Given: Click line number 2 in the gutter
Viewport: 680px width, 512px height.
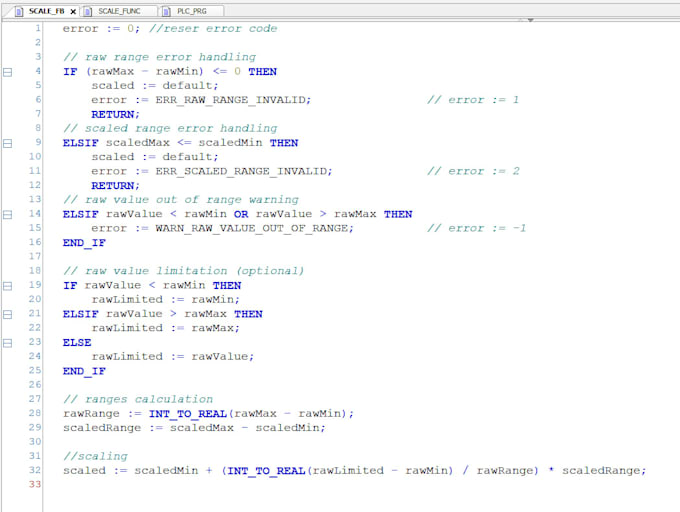Looking at the screenshot, I should [38, 42].
